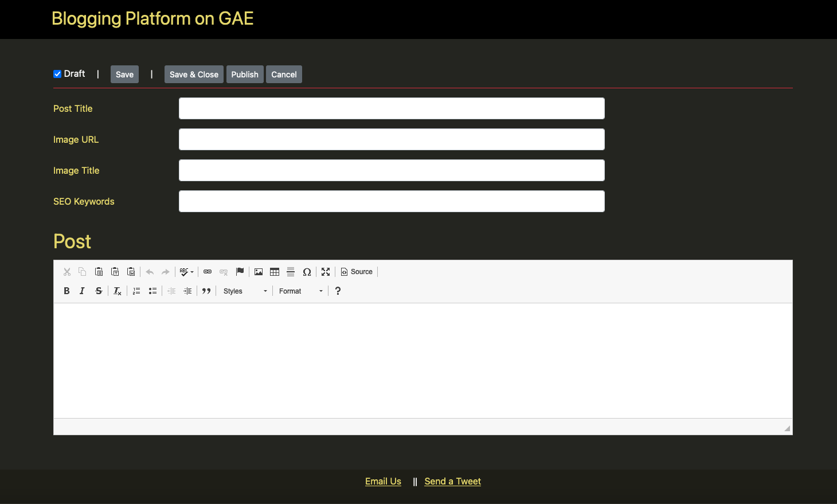Insert an anchor flag in the editor

tap(240, 271)
